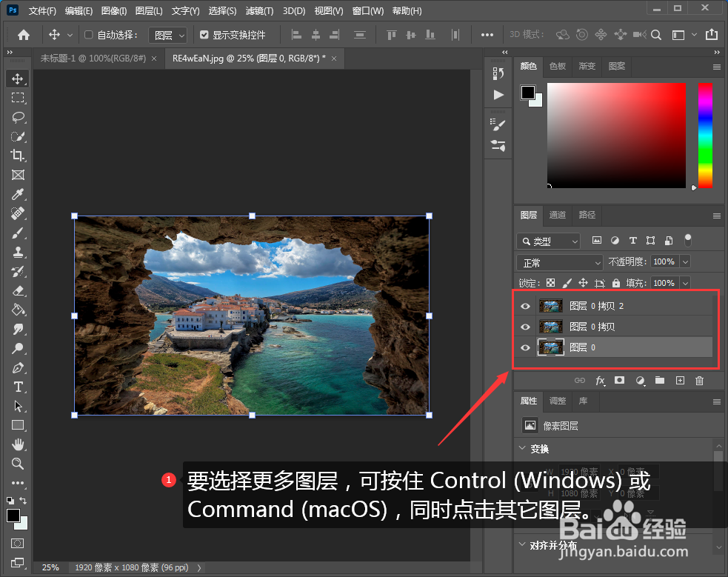728x577 pixels.
Task: Hide layer 图层 0 拷贝
Action: 525,327
